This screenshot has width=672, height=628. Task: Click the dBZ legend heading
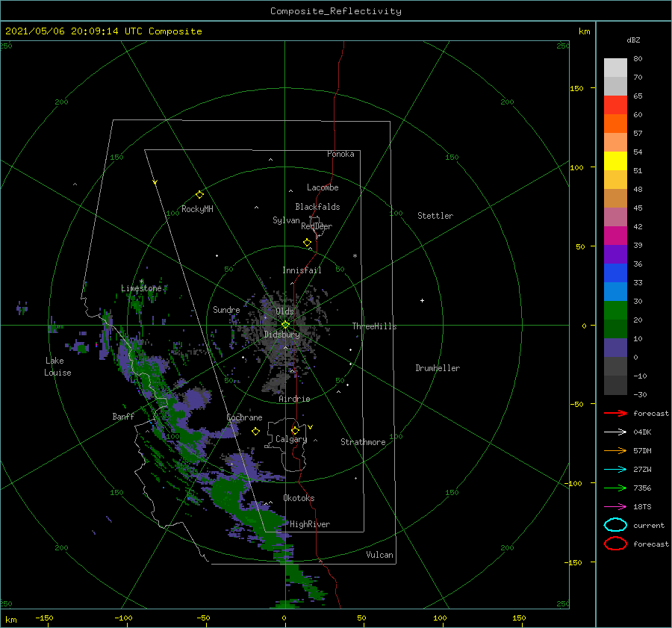(633, 40)
